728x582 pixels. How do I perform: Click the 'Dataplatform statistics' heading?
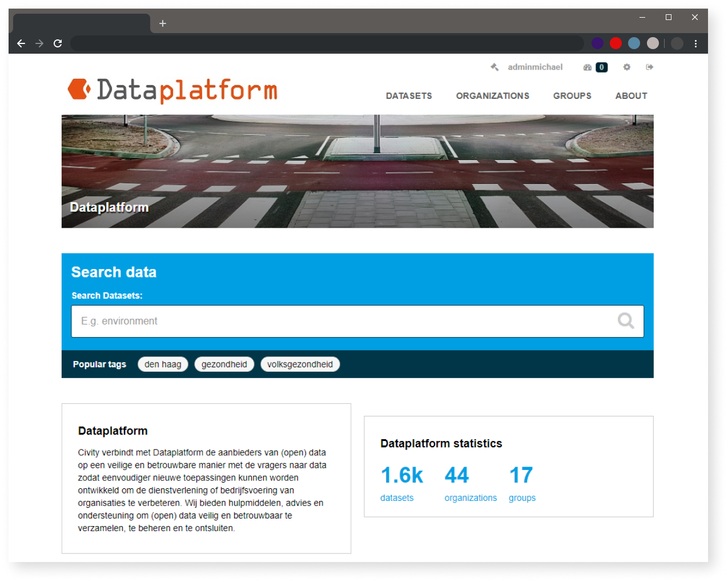(441, 444)
